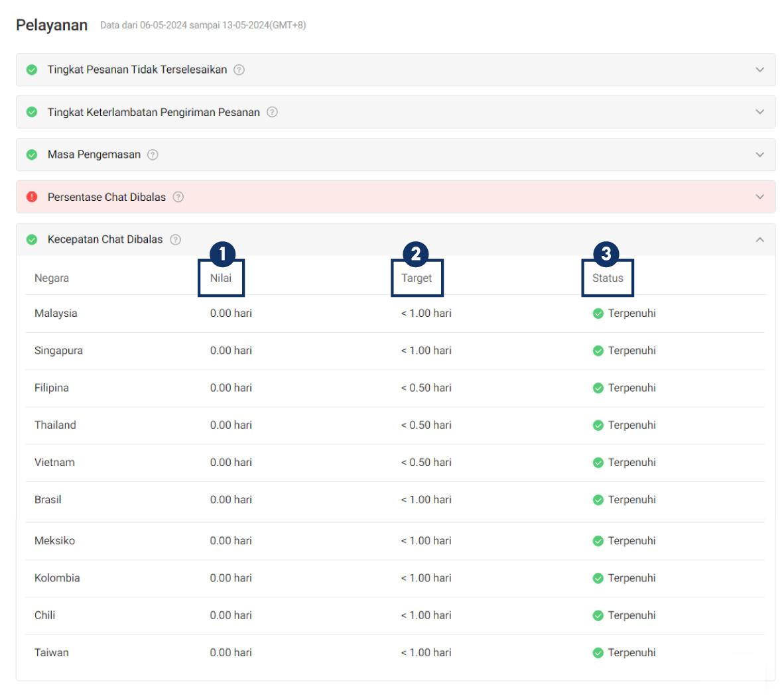Click the green check icon on Masa Pengemasan
Image resolution: width=782 pixels, height=700 pixels.
31,154
